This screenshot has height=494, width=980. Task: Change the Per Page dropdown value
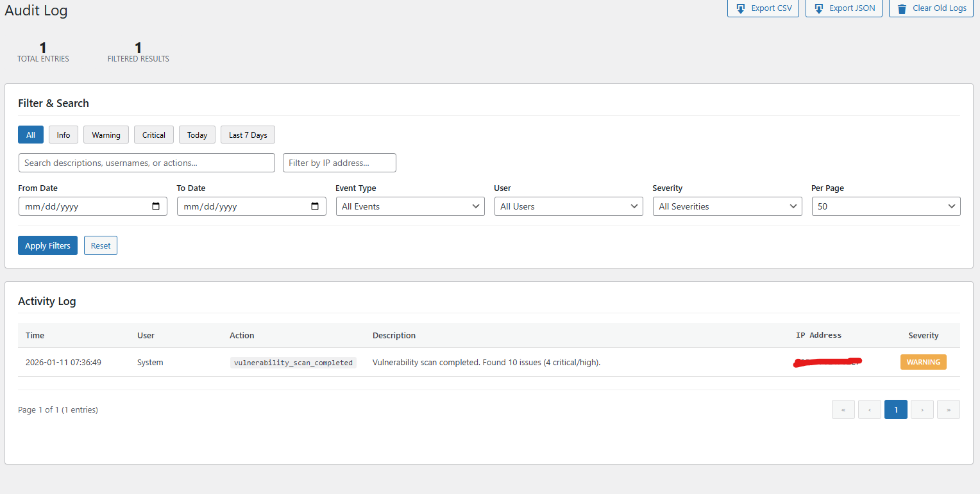(x=886, y=206)
